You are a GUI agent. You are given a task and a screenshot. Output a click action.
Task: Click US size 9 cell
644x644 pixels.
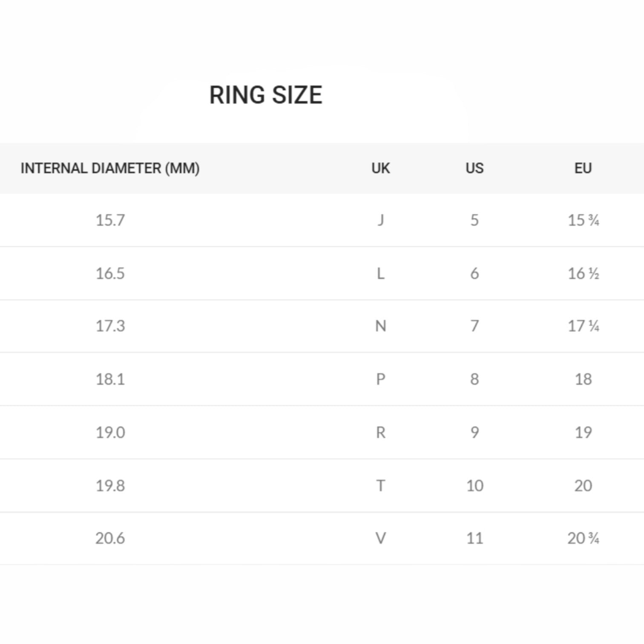pyautogui.click(x=474, y=432)
